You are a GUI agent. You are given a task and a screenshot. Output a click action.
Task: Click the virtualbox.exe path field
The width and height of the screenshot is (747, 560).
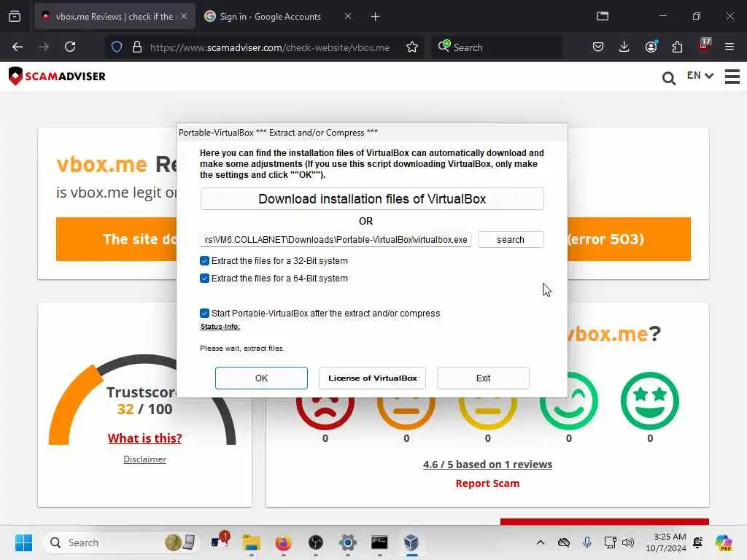pos(336,239)
